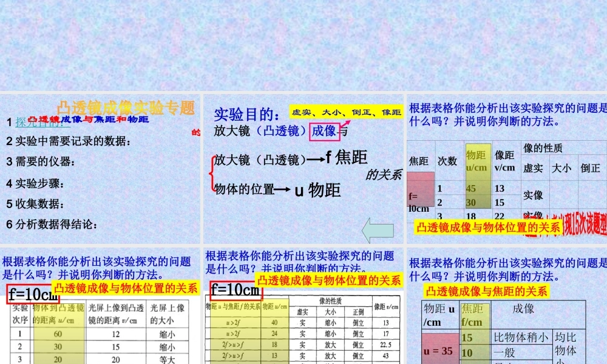Click the 实验目的 heading text
The image size is (607, 364).
(x=246, y=115)
